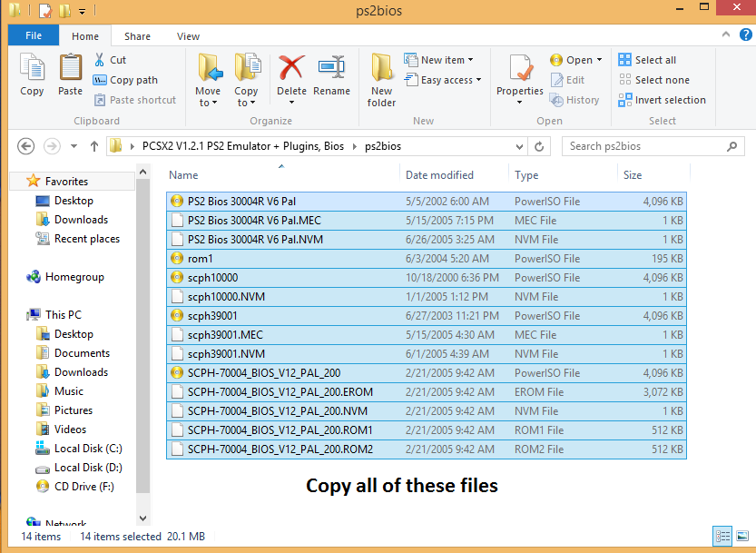Viewport: 756px width, 553px height.
Task: Expand the Open button dropdown arrow
Action: (599, 60)
